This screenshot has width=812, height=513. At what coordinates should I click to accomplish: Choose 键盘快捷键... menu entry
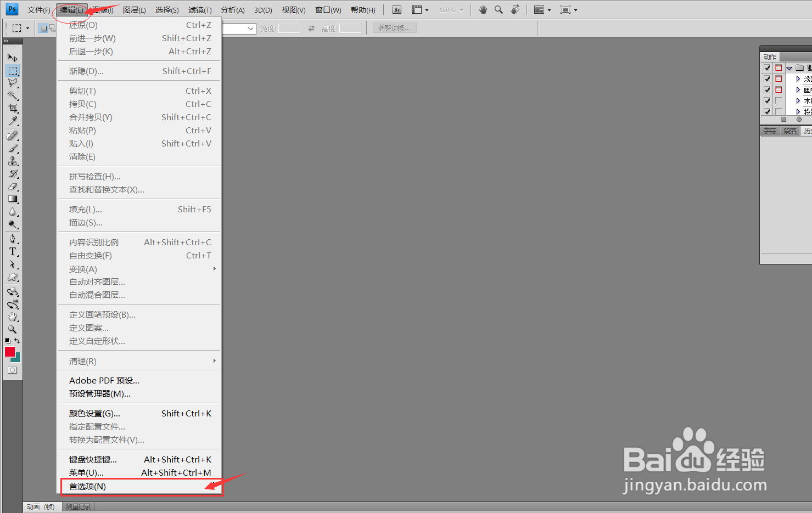coord(140,460)
